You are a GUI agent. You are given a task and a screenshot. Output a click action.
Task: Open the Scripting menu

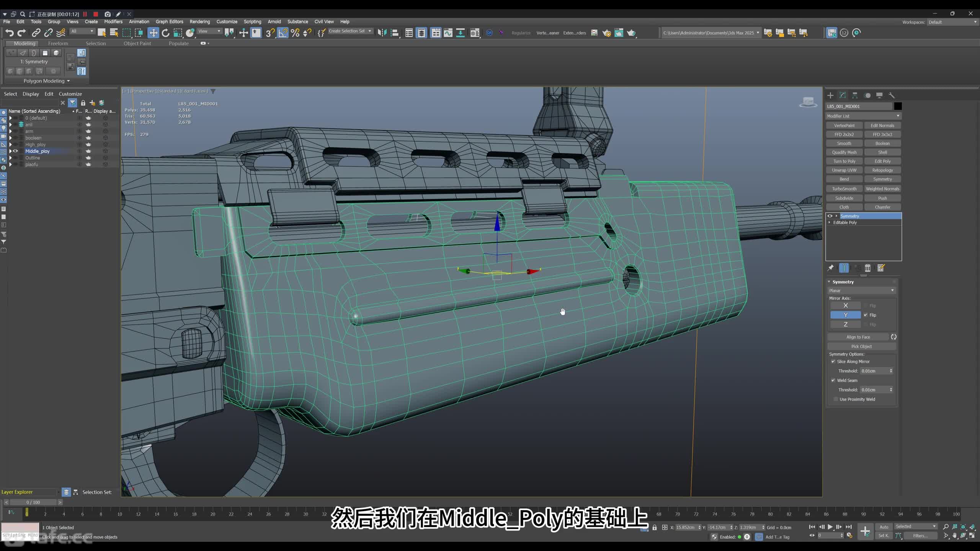tap(252, 21)
